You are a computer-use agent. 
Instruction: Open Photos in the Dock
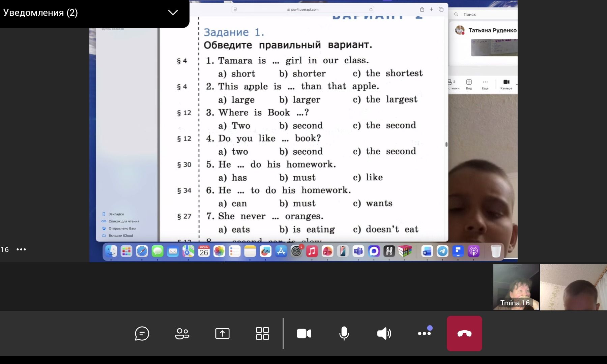click(219, 251)
